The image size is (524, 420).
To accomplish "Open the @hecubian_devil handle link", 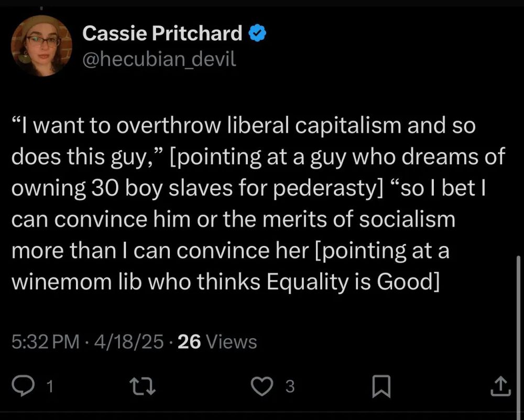I will pyautogui.click(x=159, y=60).
